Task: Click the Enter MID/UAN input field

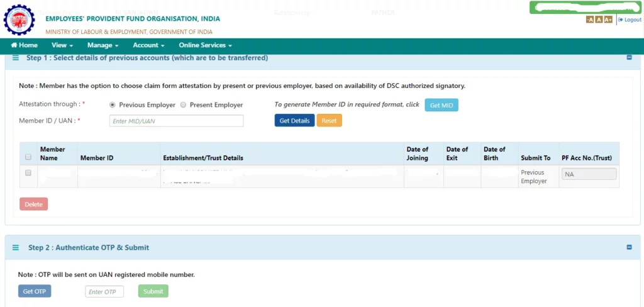Action: (x=176, y=121)
